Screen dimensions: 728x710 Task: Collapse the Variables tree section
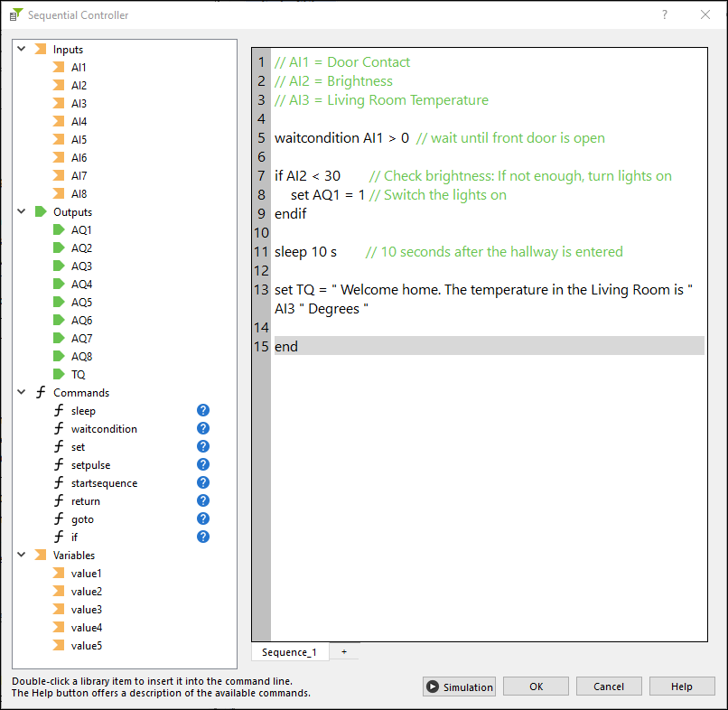(x=22, y=556)
